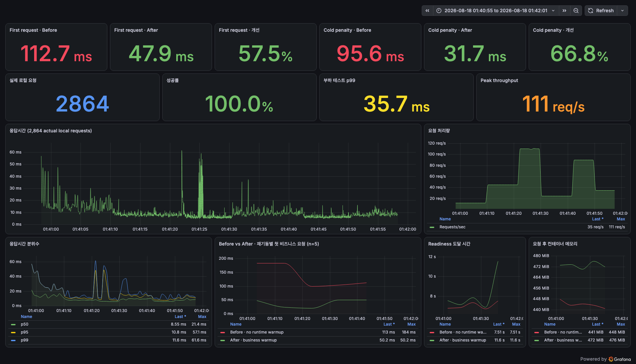Open '응답시간 분위수' panel title

coord(24,244)
